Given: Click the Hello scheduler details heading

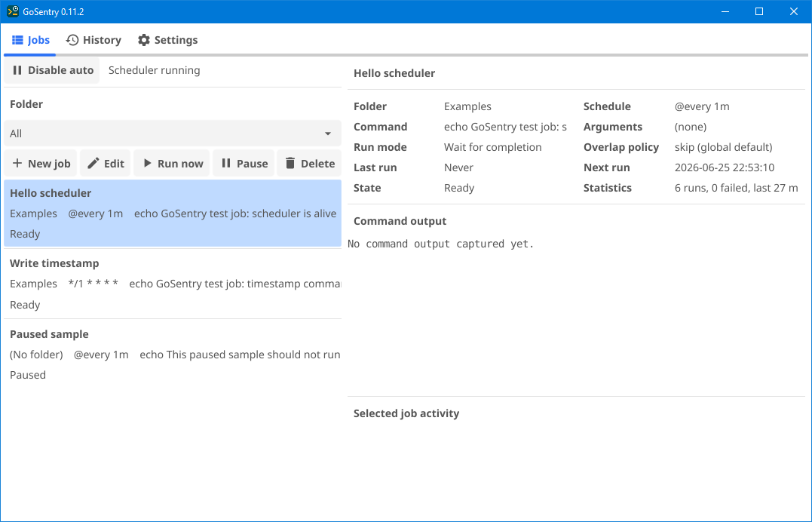Looking at the screenshot, I should [x=394, y=73].
